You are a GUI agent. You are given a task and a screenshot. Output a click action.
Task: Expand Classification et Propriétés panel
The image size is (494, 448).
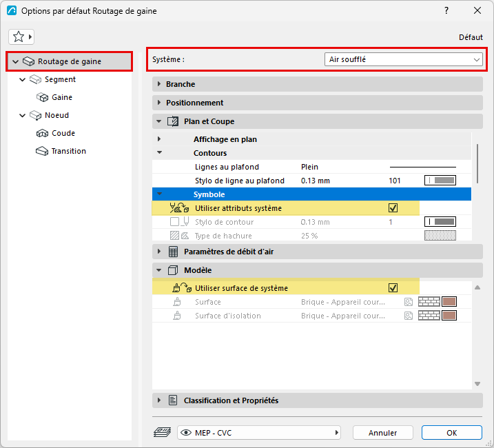click(159, 400)
